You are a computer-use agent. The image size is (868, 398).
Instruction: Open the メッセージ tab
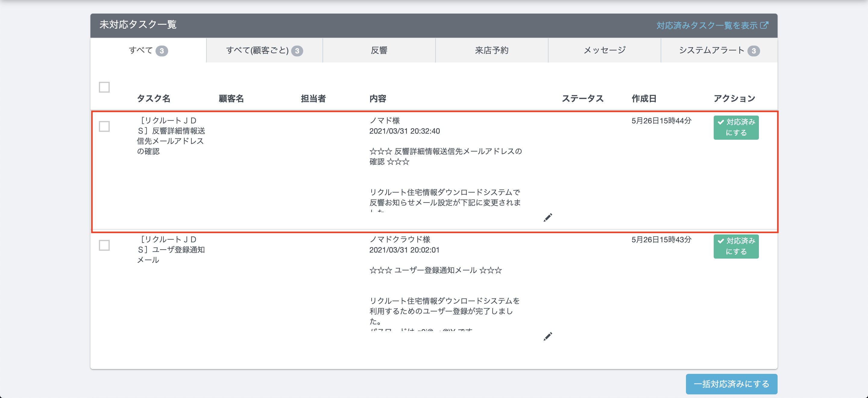(x=605, y=51)
